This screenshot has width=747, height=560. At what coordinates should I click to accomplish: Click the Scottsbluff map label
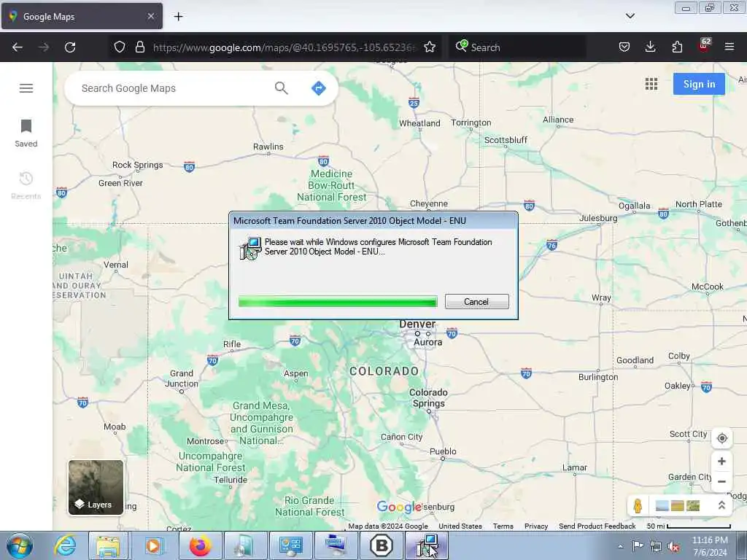tap(506, 139)
